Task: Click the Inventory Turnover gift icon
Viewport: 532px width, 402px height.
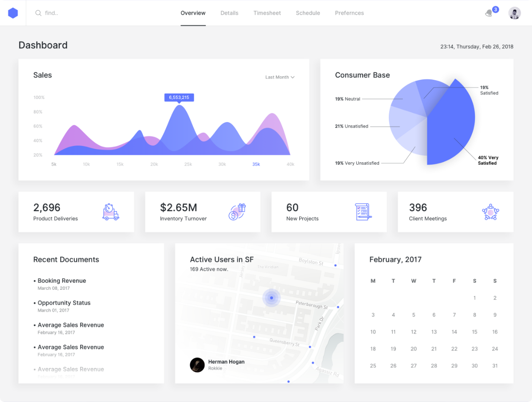Action: point(237,212)
